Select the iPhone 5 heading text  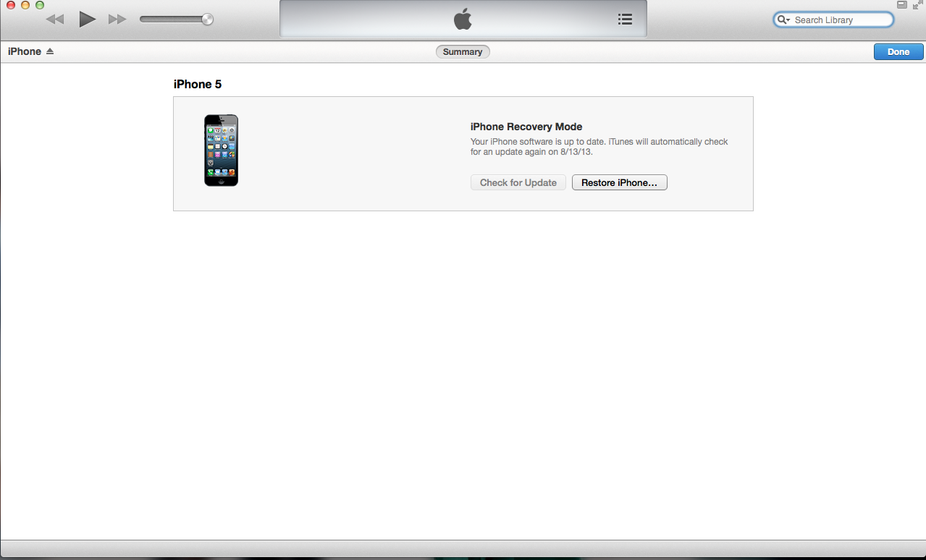(198, 84)
